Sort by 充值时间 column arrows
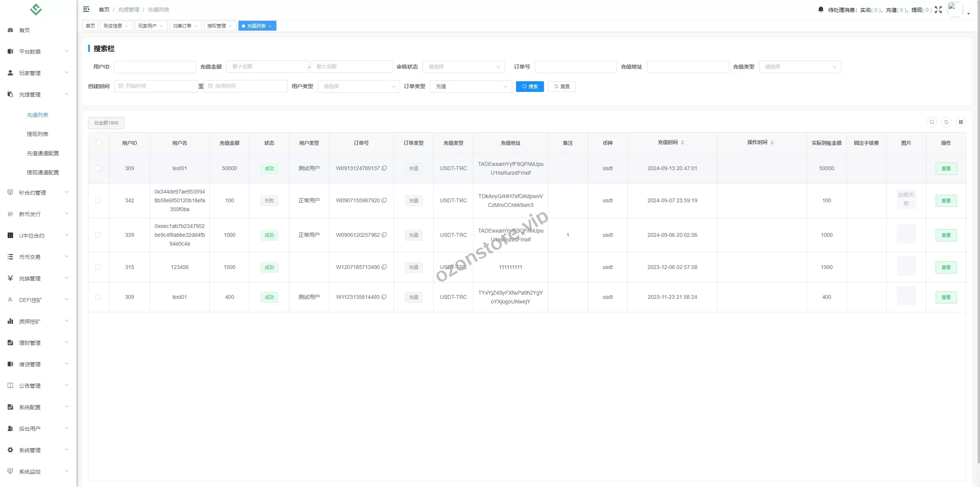The height and width of the screenshot is (487, 980). (x=683, y=143)
